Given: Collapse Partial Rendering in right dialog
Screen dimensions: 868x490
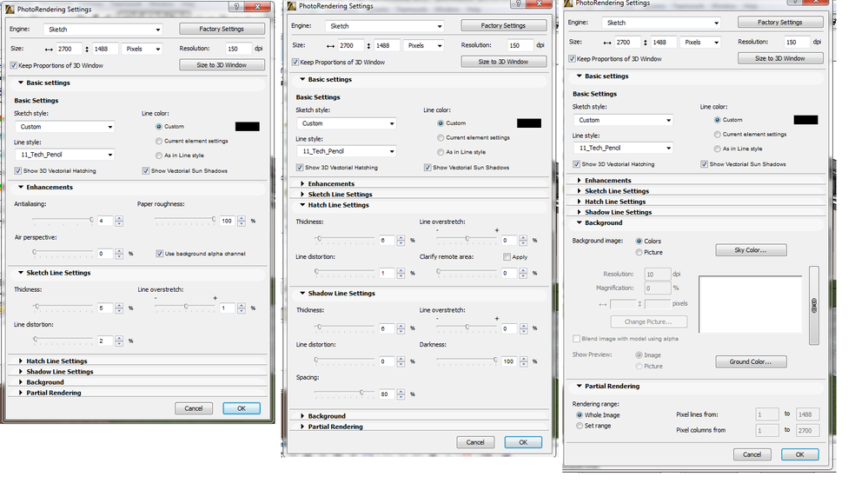Looking at the screenshot, I should pyautogui.click(x=580, y=386).
